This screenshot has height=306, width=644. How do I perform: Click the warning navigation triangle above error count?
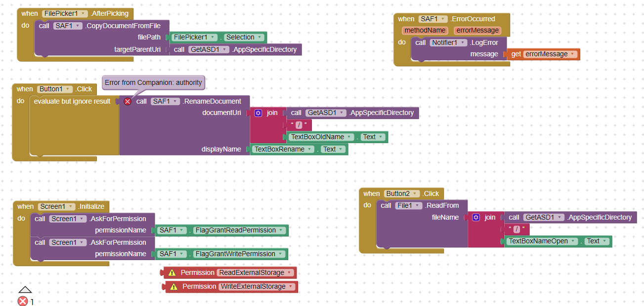25,290
